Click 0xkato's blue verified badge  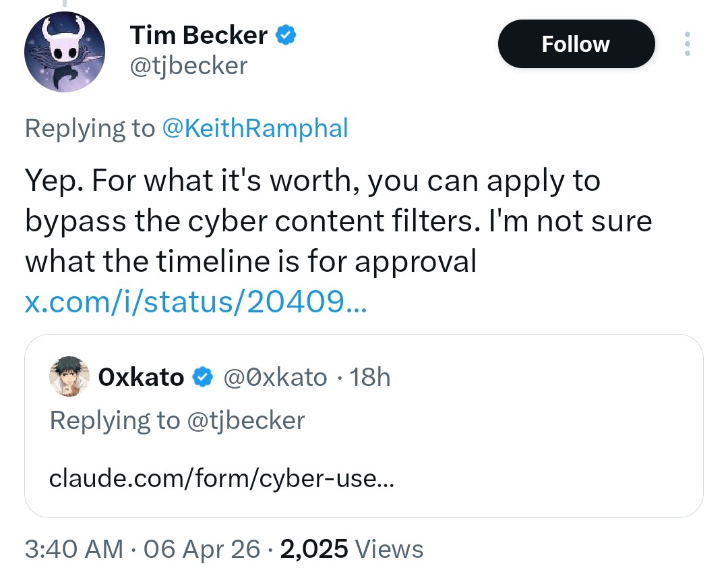[203, 378]
